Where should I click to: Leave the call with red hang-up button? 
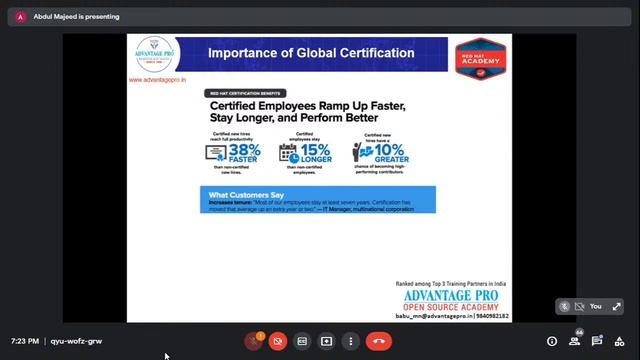click(x=379, y=341)
